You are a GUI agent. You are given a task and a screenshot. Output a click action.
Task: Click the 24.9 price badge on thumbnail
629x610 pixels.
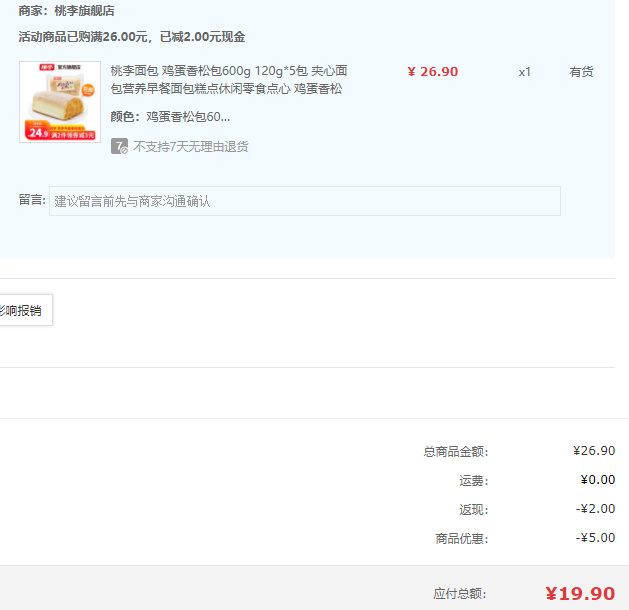click(x=39, y=132)
